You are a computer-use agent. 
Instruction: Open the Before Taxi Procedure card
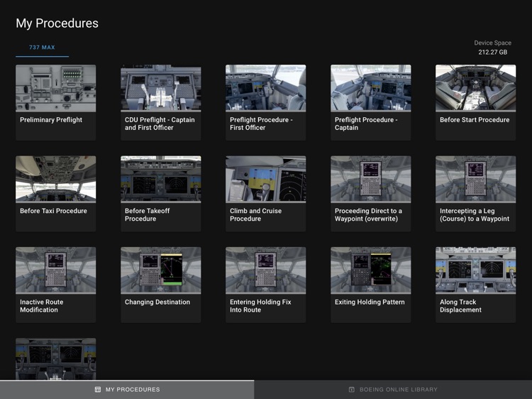tap(55, 194)
